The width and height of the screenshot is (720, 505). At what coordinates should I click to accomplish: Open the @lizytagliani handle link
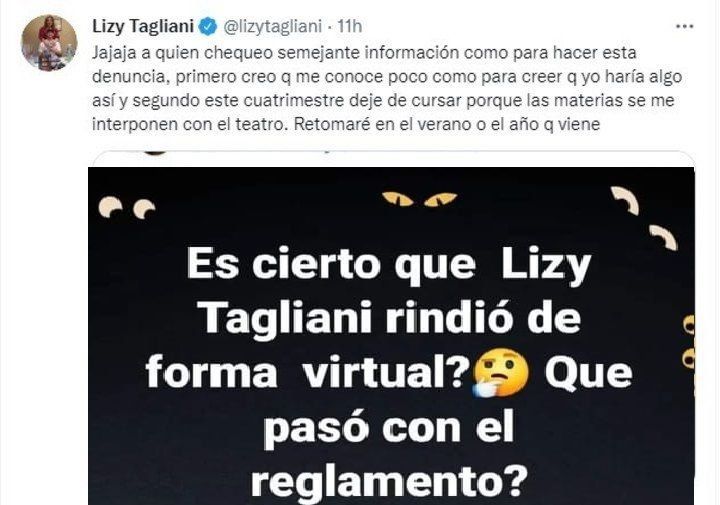(273, 27)
